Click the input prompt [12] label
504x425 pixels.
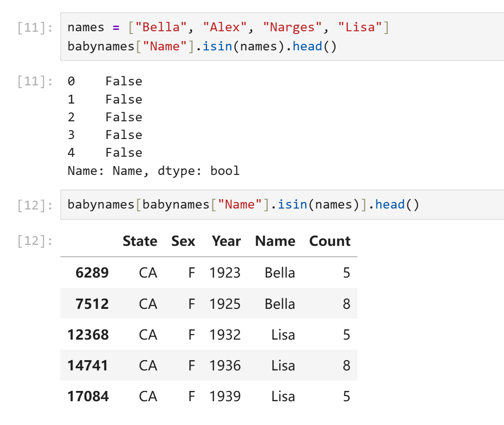coord(35,205)
